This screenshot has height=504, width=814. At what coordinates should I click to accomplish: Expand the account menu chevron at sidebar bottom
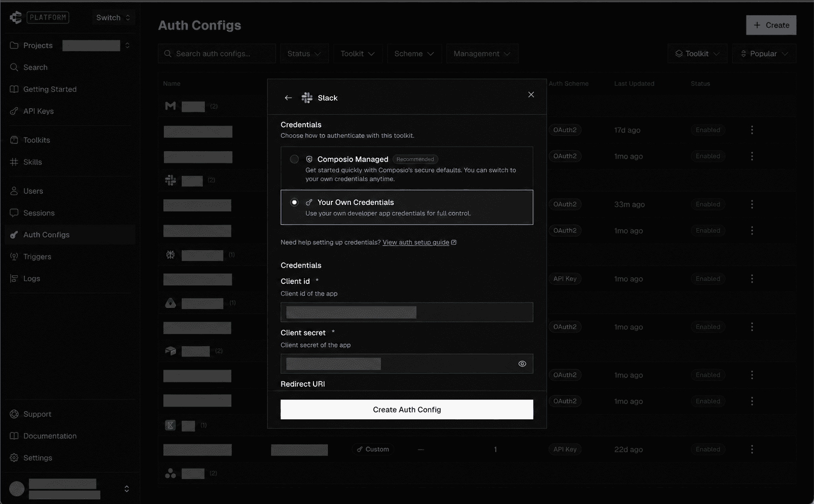pyautogui.click(x=127, y=489)
